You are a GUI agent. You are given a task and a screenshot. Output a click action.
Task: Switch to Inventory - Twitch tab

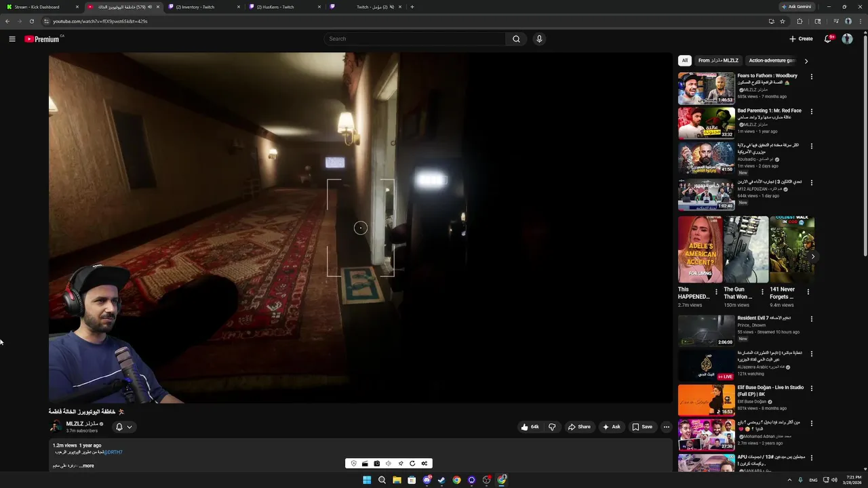tap(203, 7)
